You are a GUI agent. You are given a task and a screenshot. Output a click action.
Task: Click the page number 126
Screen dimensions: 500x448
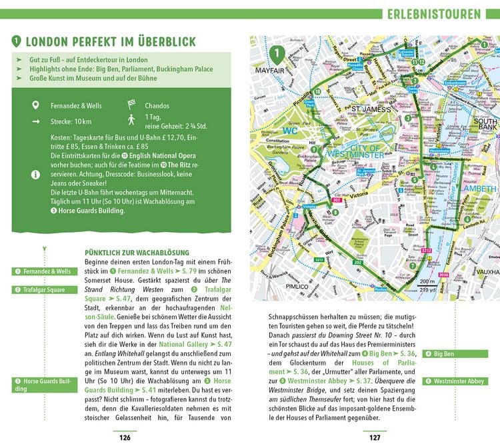125,438
